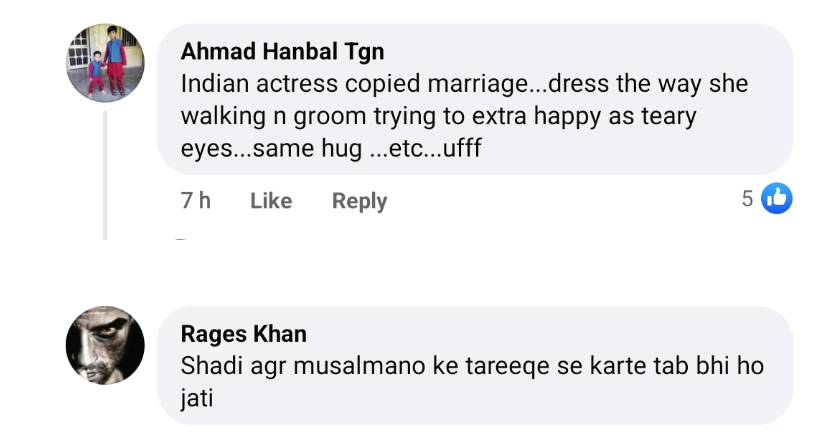Click the blue thumbs-up reaction icon
This screenshot has width=820, height=432.
coord(777,199)
